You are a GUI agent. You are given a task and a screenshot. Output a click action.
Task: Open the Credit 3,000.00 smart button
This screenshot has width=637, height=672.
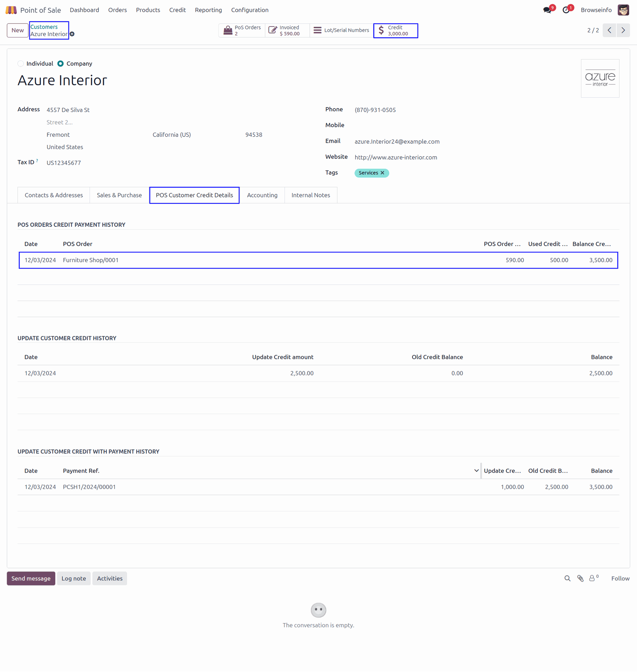tap(395, 30)
